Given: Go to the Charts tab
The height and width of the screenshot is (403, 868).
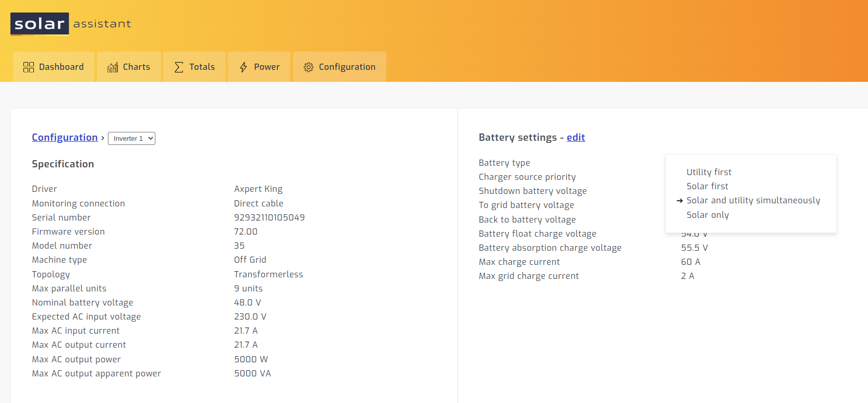Looking at the screenshot, I should pyautogui.click(x=129, y=67).
